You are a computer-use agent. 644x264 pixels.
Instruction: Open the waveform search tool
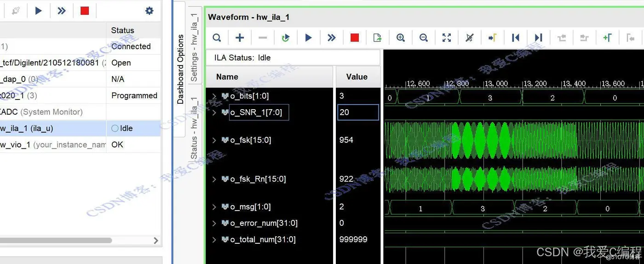pyautogui.click(x=217, y=38)
